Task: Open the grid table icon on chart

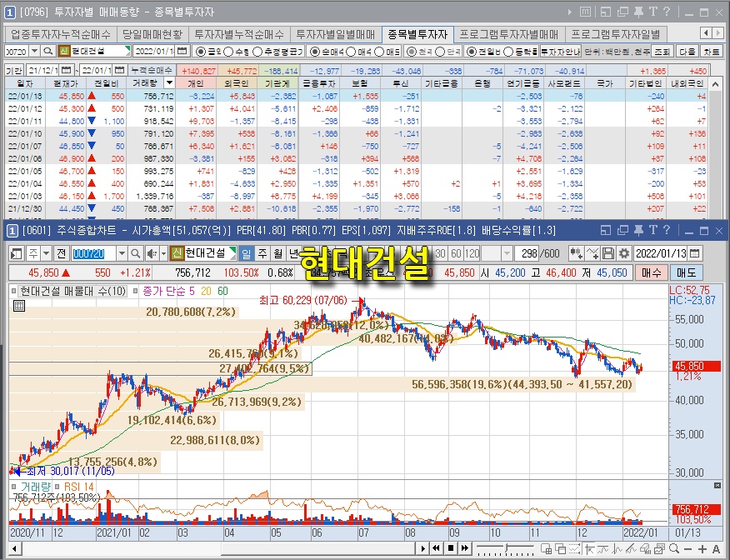Action: tap(18, 306)
